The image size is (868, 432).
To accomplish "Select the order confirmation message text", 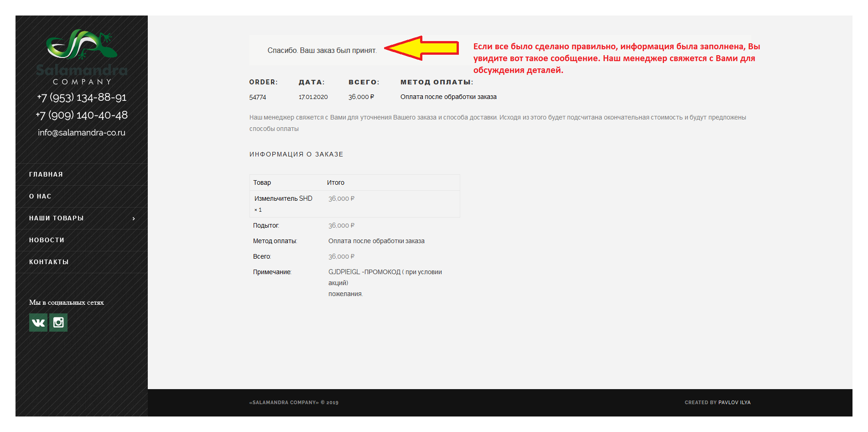I will 322,50.
